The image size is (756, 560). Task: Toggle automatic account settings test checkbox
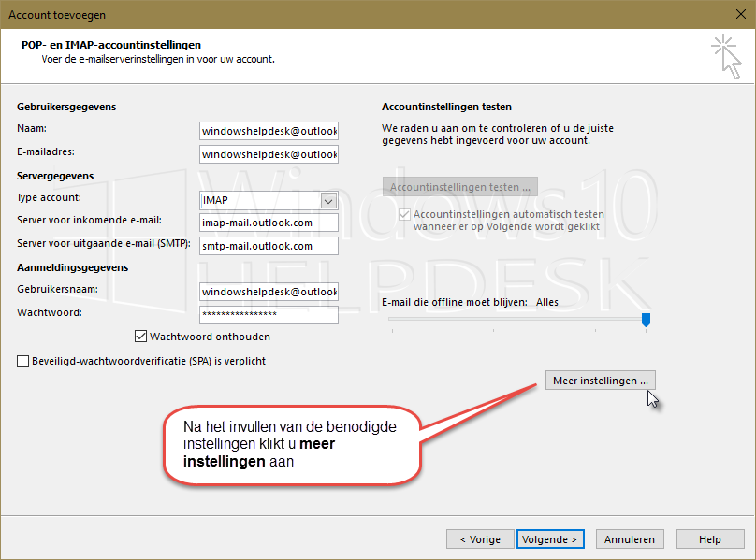[404, 214]
